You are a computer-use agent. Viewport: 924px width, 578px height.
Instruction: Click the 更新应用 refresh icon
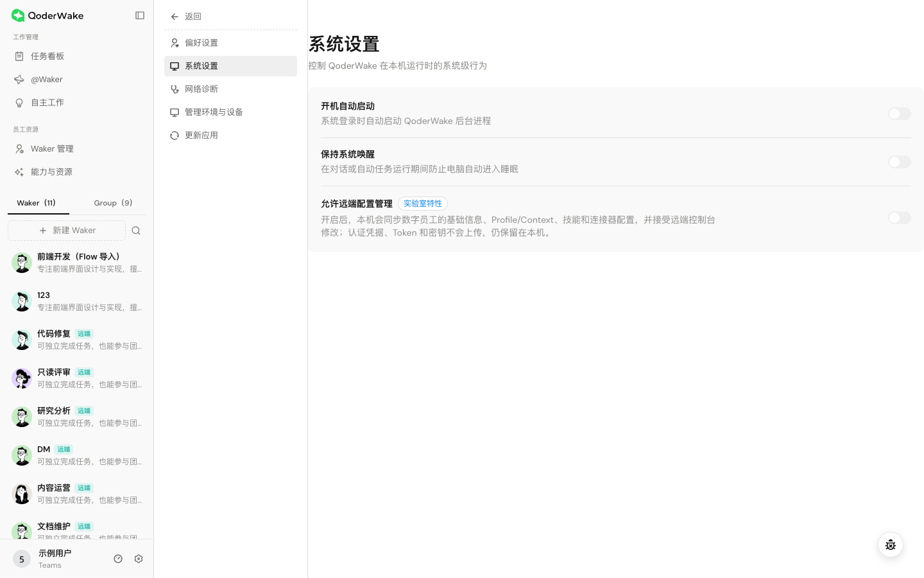175,136
